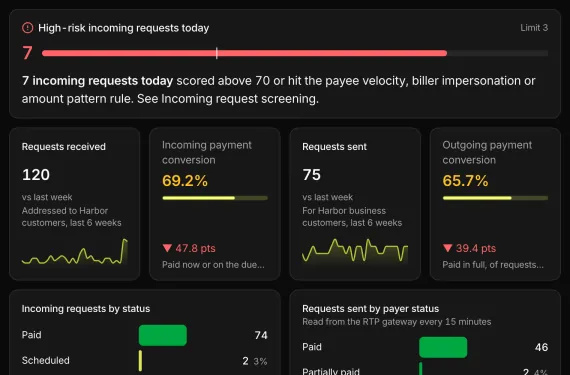Click 'For Harbor business customers, last 6 weeks'
The height and width of the screenshot is (375, 570).
click(352, 217)
